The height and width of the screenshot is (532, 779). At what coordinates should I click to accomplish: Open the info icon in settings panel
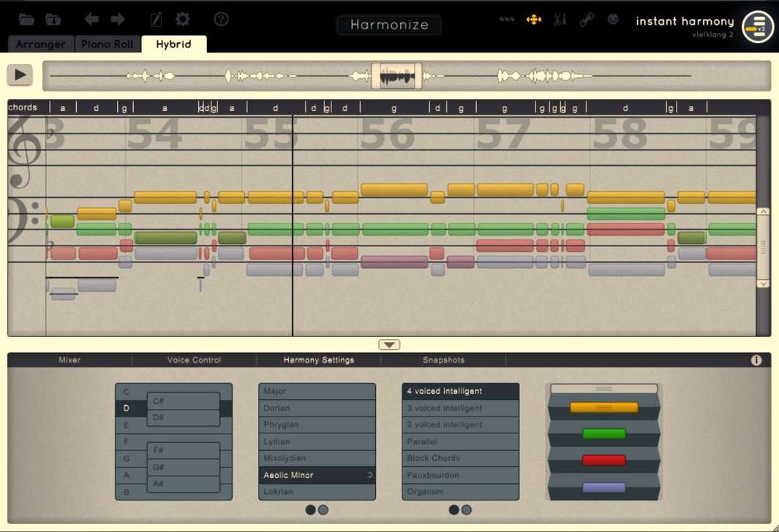pos(756,360)
